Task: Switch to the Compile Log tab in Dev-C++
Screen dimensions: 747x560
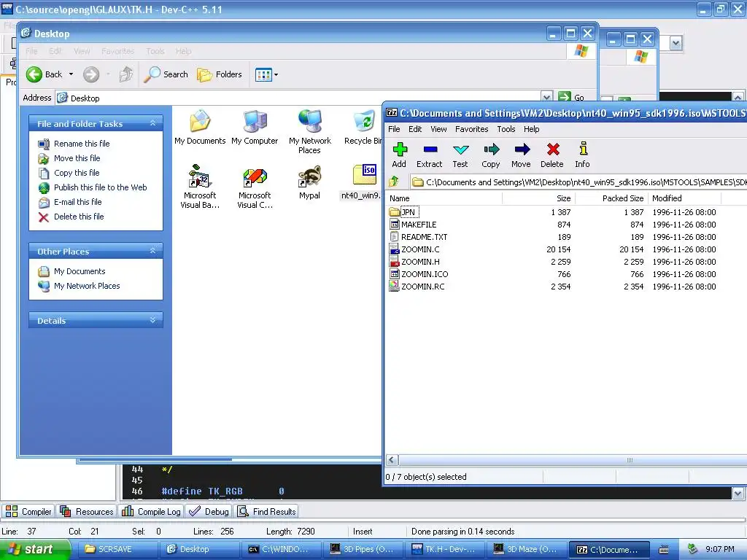Action: pos(152,511)
